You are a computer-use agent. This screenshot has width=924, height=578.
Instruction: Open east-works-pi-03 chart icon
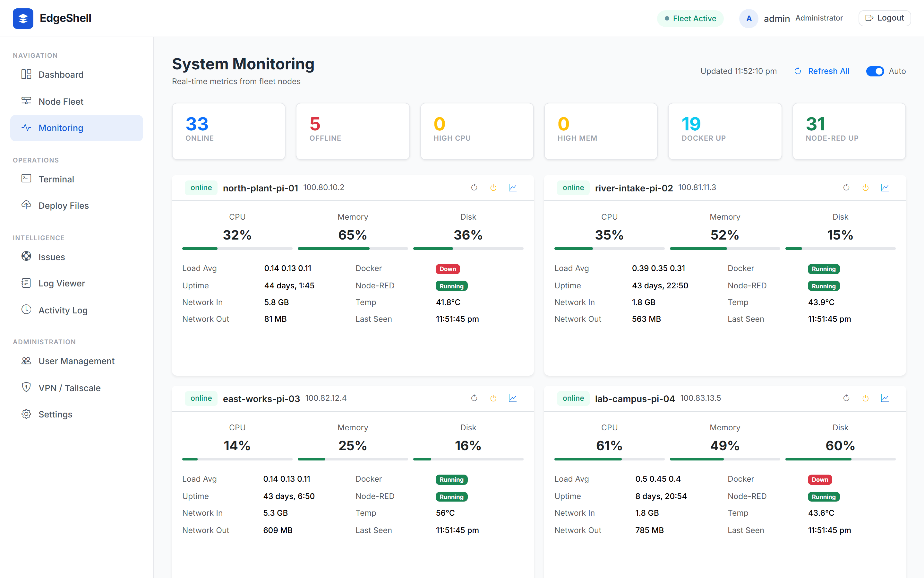[512, 398]
